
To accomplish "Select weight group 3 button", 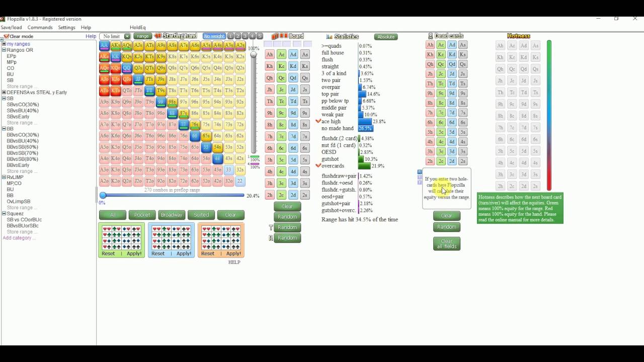I will [x=245, y=36].
